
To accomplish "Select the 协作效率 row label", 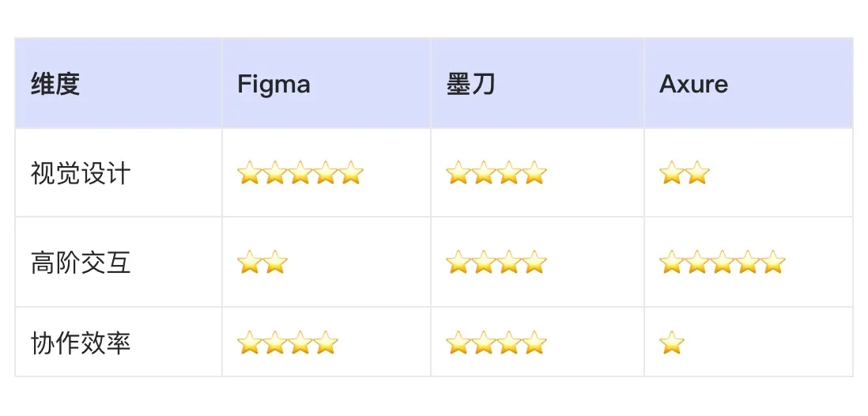I will [x=81, y=343].
